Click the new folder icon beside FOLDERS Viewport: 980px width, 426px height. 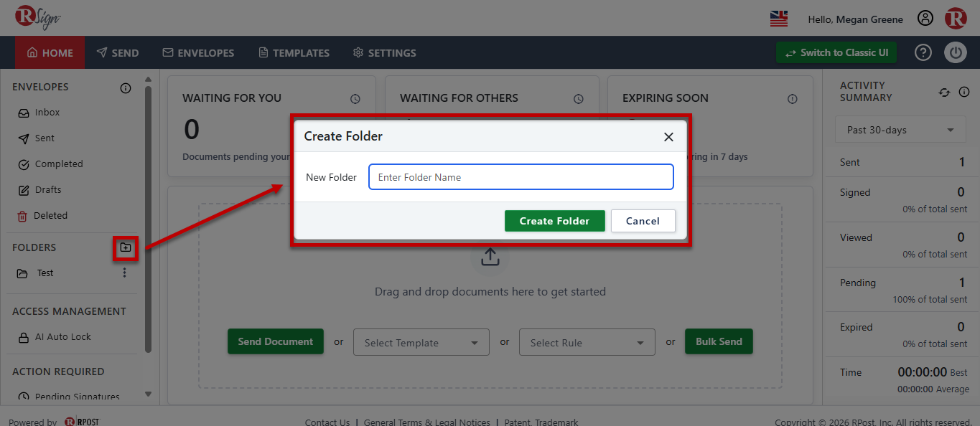(126, 247)
